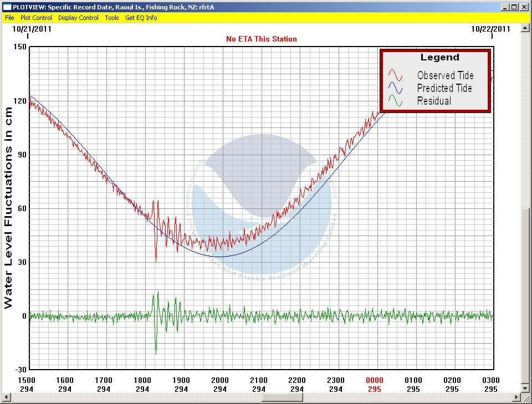Open the File menu
The width and height of the screenshot is (532, 404).
tap(9, 18)
